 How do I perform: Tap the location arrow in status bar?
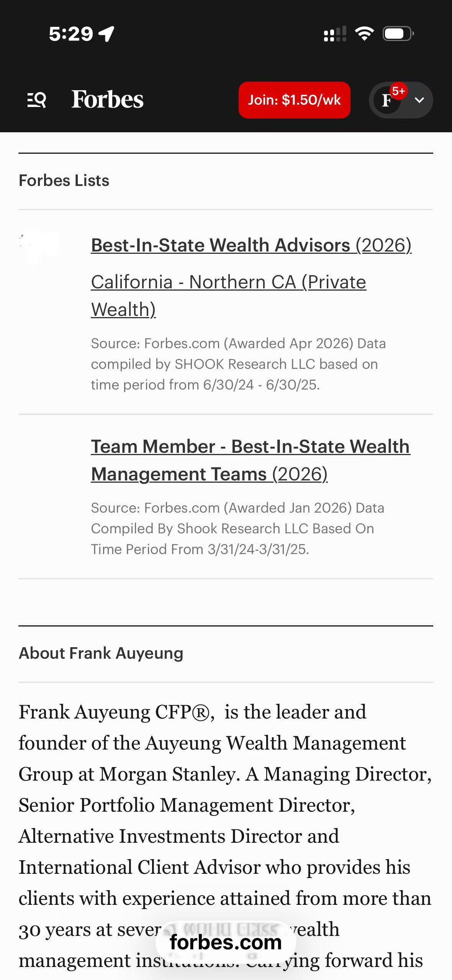(x=106, y=34)
